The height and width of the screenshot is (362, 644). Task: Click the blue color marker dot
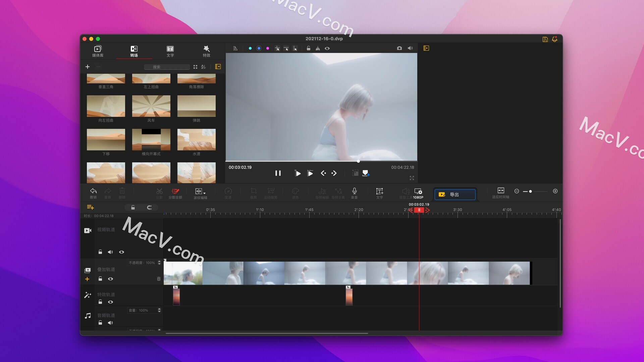(259, 48)
